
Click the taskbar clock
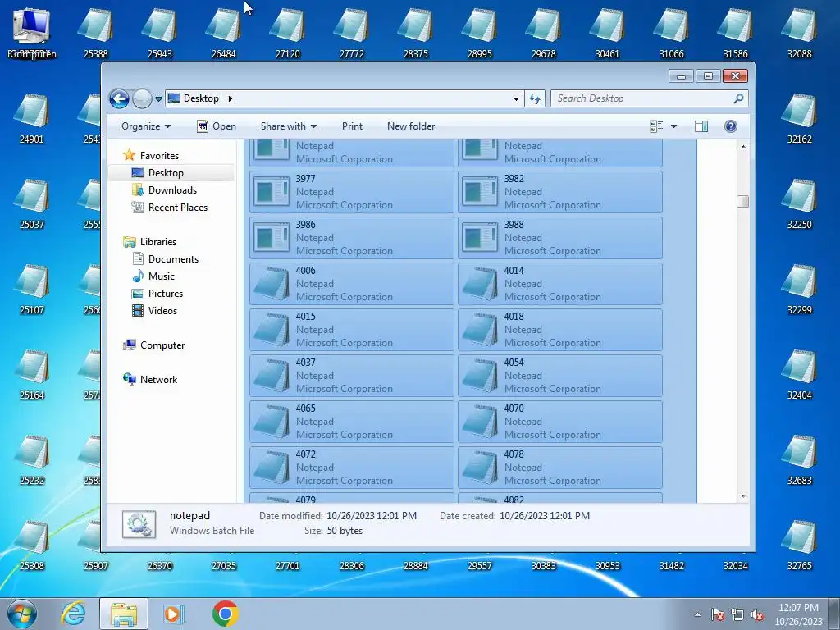tap(798, 614)
